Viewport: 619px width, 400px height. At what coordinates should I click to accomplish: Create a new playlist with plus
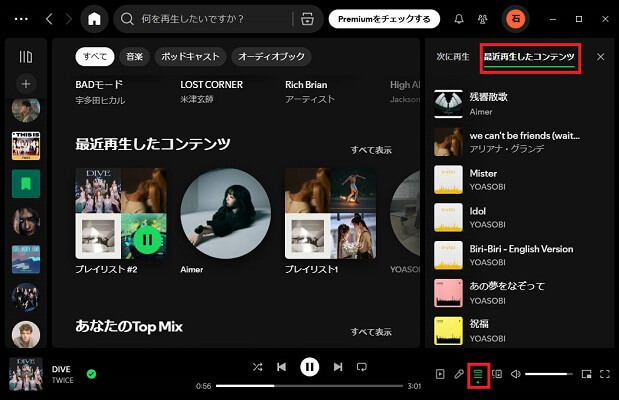tap(26, 84)
